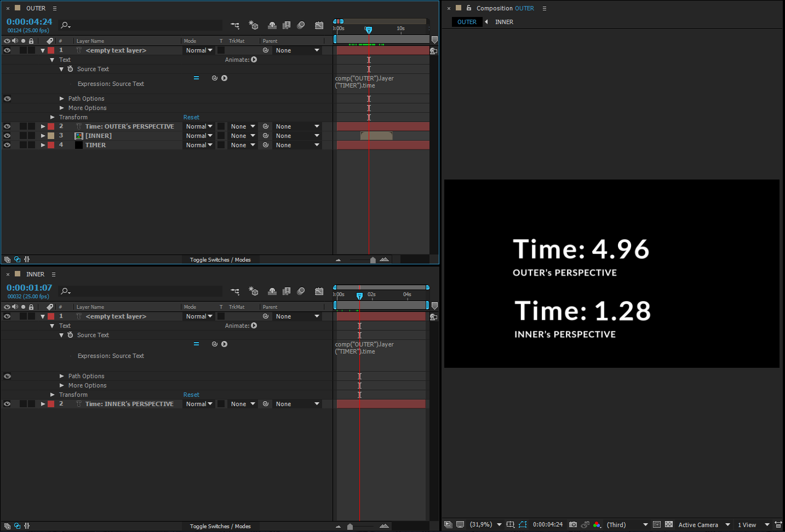Click the viewer snapshot camera icon
Image resolution: width=785 pixels, height=532 pixels.
(573, 524)
